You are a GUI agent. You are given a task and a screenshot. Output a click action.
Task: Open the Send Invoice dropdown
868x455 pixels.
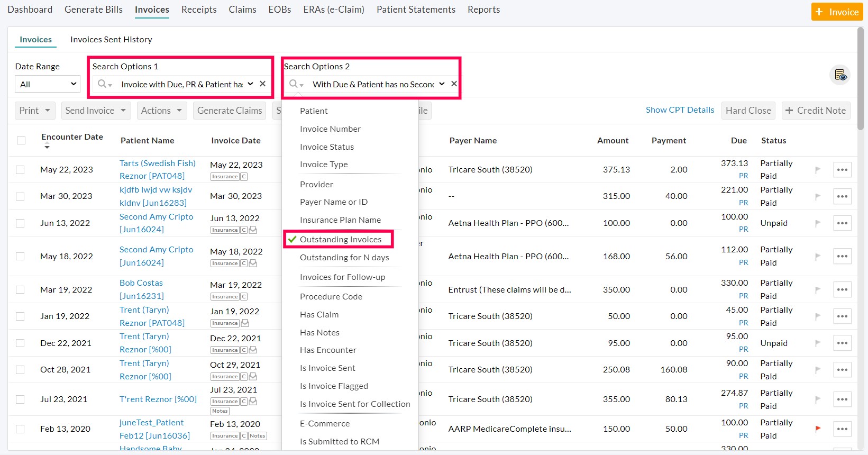click(95, 111)
